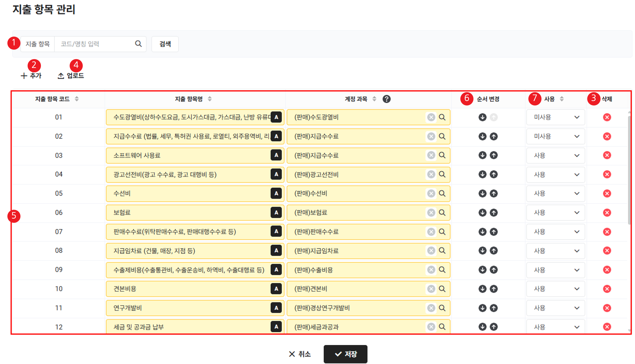The height and width of the screenshot is (364, 635).
Task: Delete row 03 소프트웨어 사용료 with red X
Action: click(607, 155)
